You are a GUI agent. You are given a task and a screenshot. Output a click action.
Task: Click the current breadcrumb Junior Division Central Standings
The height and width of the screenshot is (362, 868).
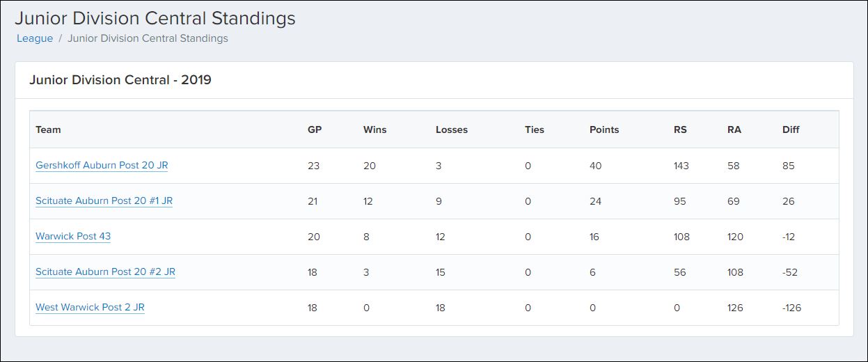click(148, 39)
